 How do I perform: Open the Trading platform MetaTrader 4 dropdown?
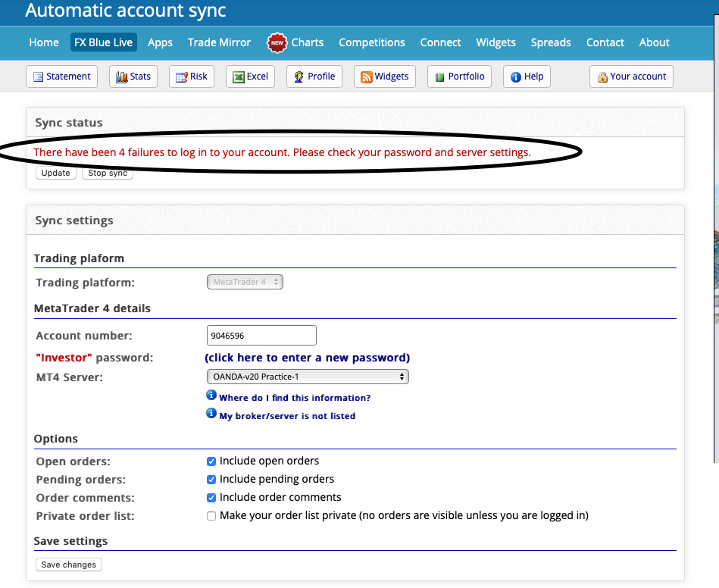pos(245,282)
